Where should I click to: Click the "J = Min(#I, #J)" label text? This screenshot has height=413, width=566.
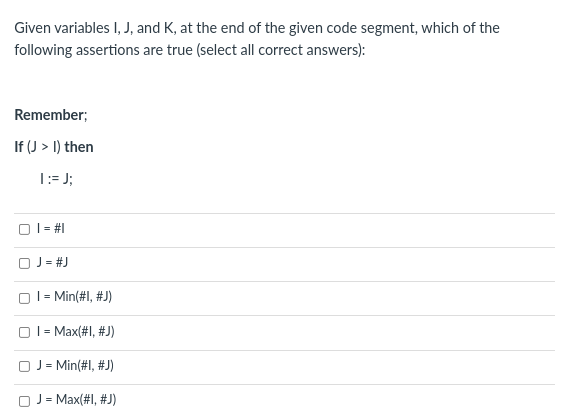[x=75, y=365]
